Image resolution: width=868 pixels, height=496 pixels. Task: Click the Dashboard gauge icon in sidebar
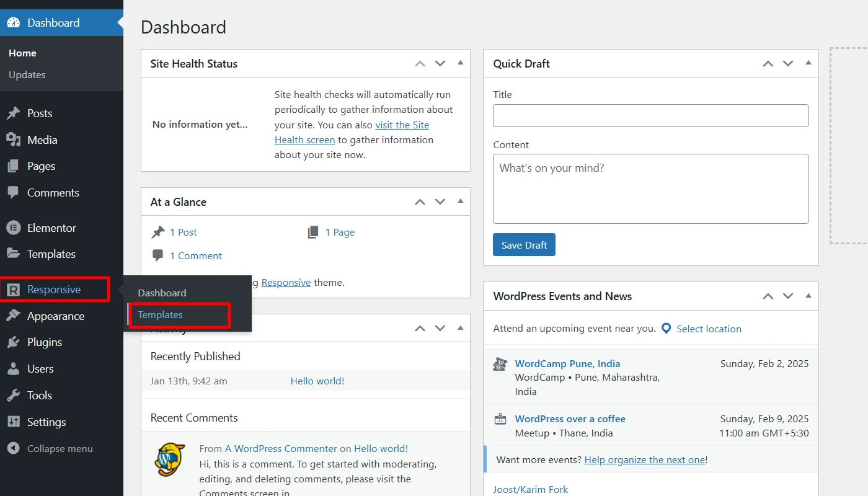click(13, 23)
